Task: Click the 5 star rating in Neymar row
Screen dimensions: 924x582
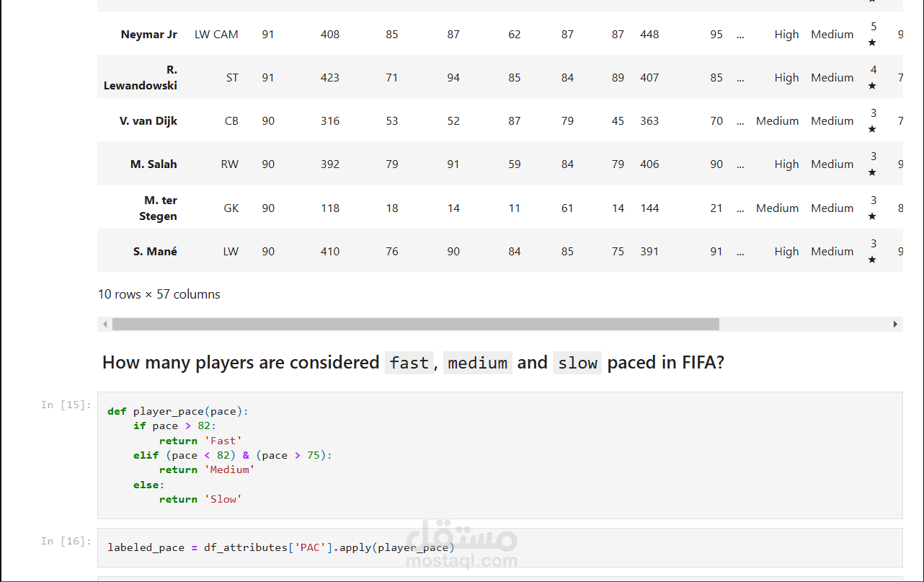Action: [x=873, y=34]
